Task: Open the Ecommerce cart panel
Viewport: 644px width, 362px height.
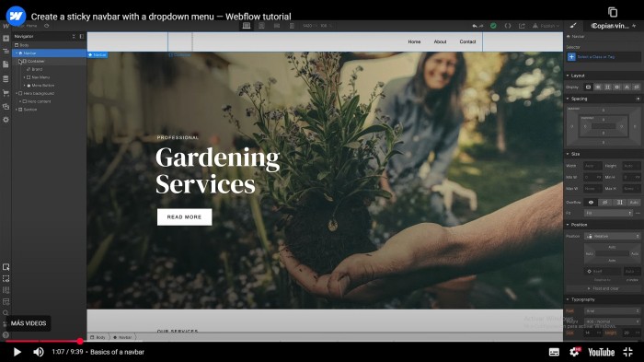Action: coord(6,93)
